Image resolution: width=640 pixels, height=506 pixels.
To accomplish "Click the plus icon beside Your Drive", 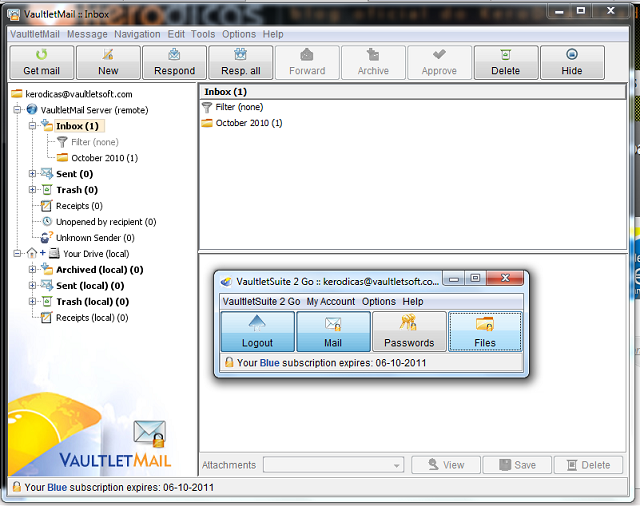I will [42, 253].
